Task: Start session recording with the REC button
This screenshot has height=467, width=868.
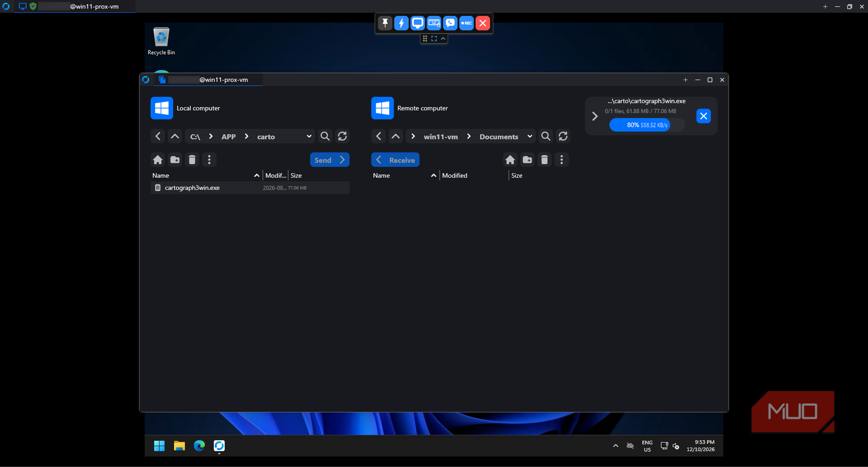Action: point(467,23)
